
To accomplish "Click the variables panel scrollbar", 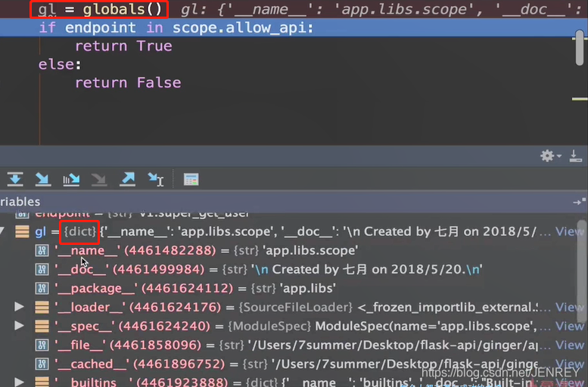I will [x=581, y=271].
